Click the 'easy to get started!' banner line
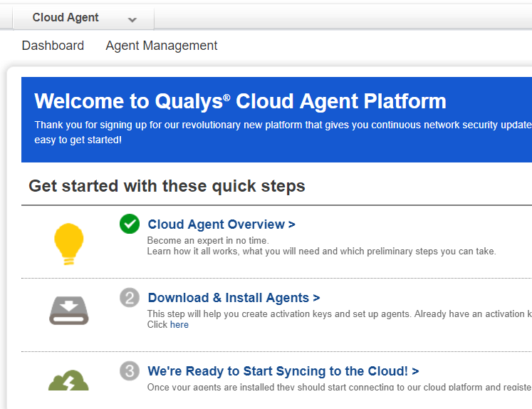Screen dimensions: 532x409 coord(78,140)
